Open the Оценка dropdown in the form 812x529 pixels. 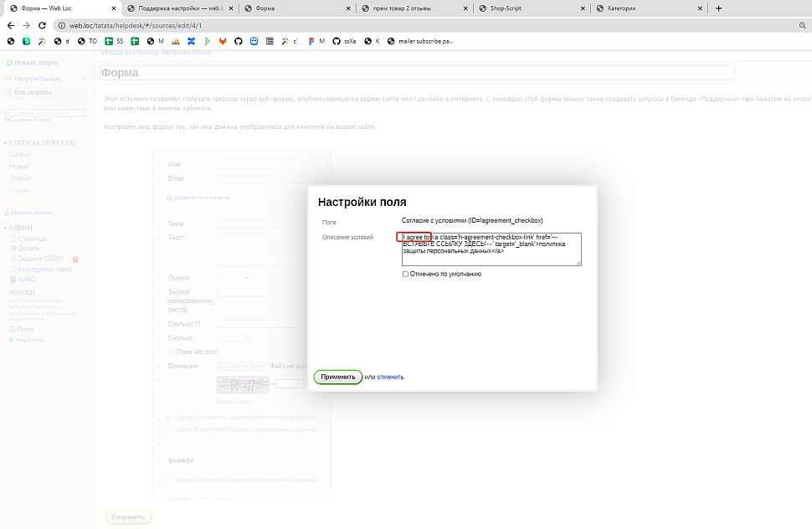(234, 278)
